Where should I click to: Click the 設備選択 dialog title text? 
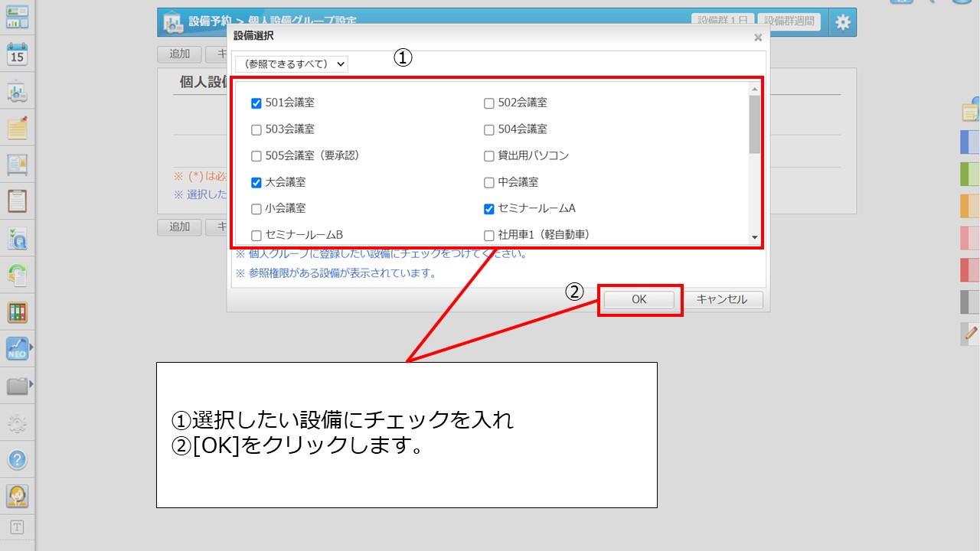click(x=253, y=36)
